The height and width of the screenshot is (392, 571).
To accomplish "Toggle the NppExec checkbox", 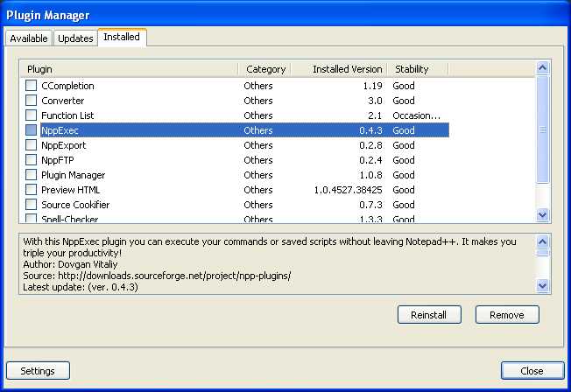I will (x=31, y=130).
